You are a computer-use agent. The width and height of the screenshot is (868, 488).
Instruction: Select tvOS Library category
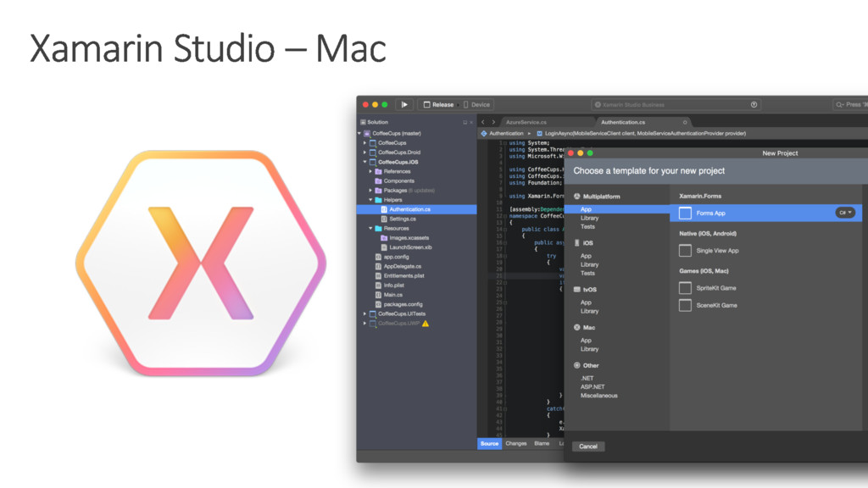[x=590, y=311]
